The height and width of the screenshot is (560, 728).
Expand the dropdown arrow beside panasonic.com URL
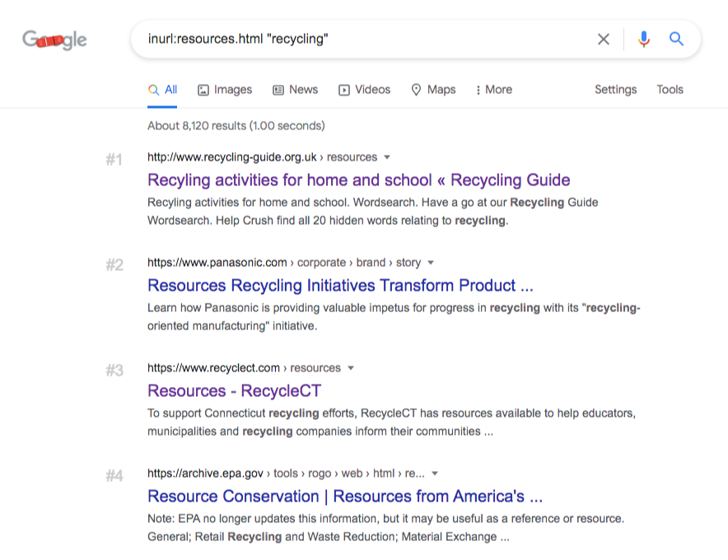431,263
